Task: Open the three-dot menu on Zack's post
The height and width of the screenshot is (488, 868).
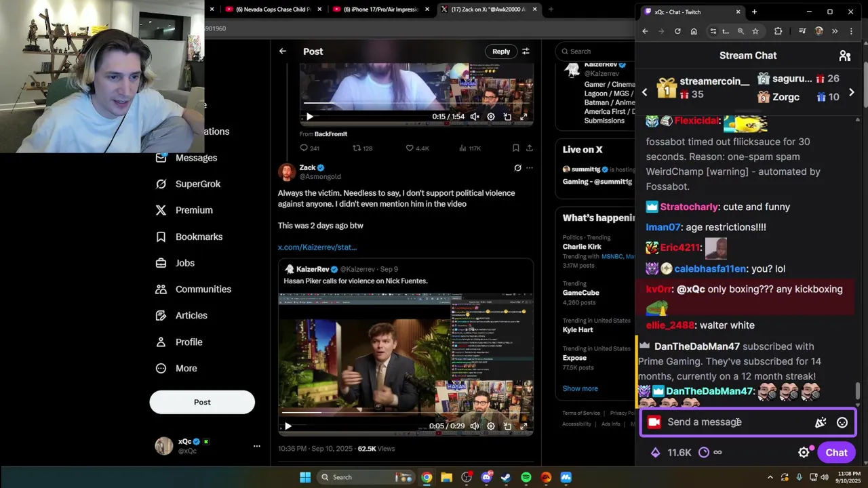Action: tap(530, 168)
